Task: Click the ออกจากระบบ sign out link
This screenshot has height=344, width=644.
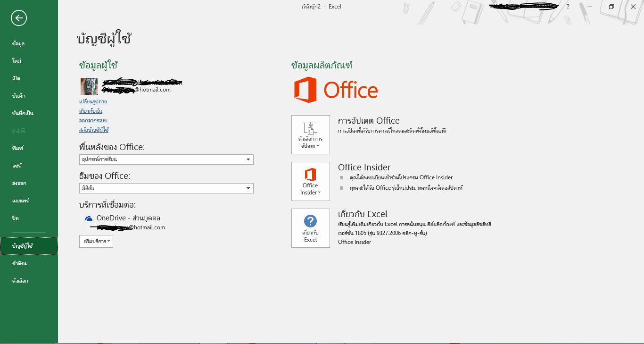Action: pyautogui.click(x=93, y=120)
